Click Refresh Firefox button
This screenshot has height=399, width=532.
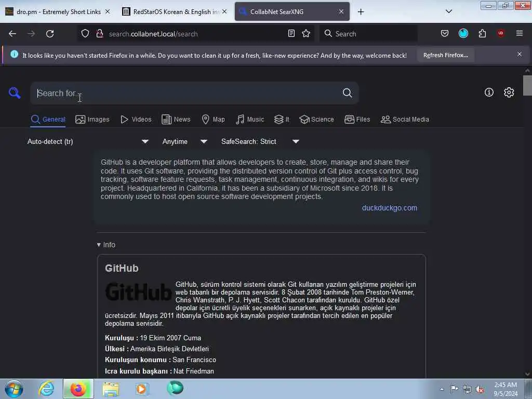[445, 55]
